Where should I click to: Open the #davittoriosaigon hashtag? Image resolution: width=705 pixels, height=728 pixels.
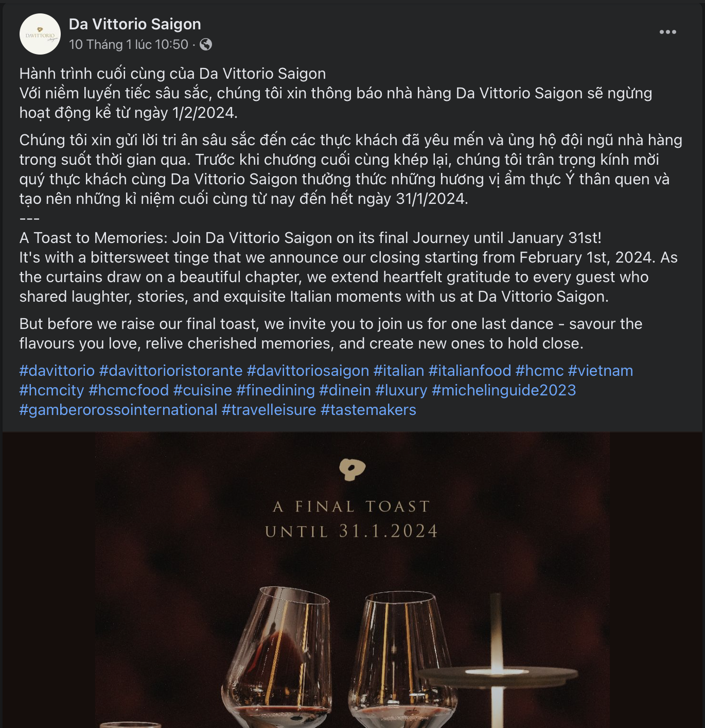(x=308, y=371)
